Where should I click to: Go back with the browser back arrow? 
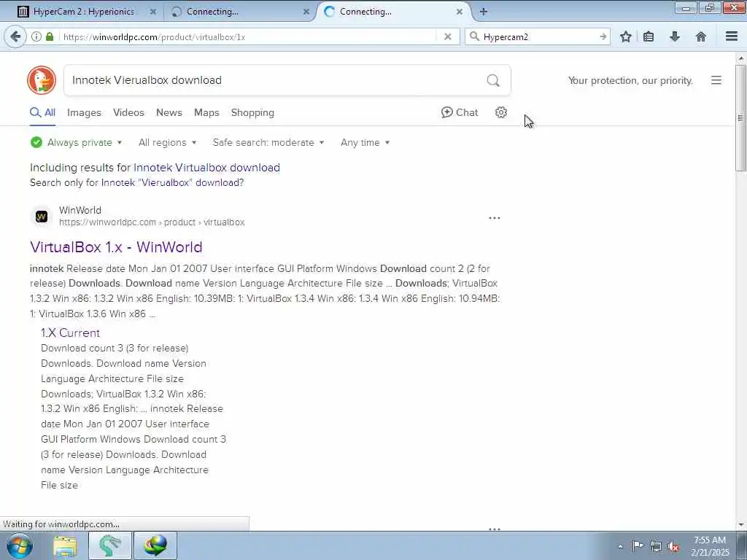coord(15,36)
